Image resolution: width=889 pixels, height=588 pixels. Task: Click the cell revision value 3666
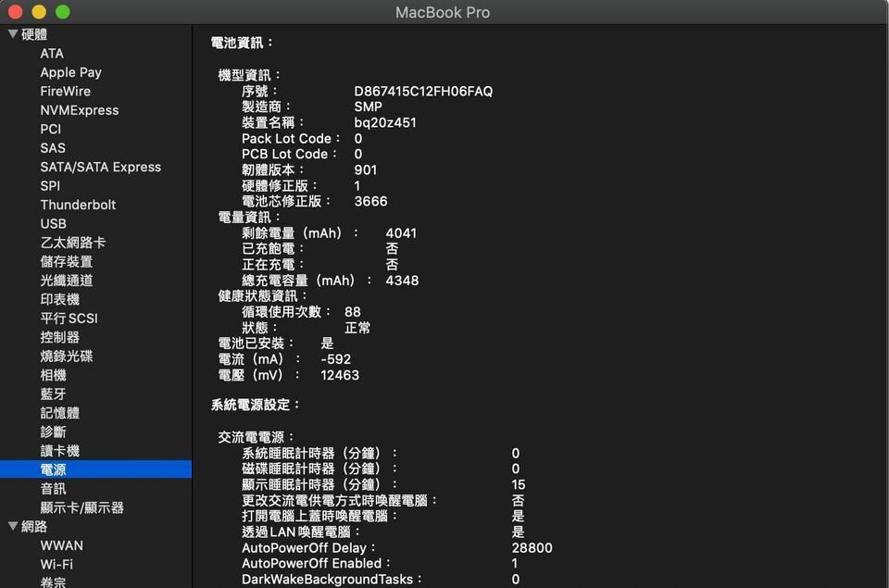tap(370, 201)
